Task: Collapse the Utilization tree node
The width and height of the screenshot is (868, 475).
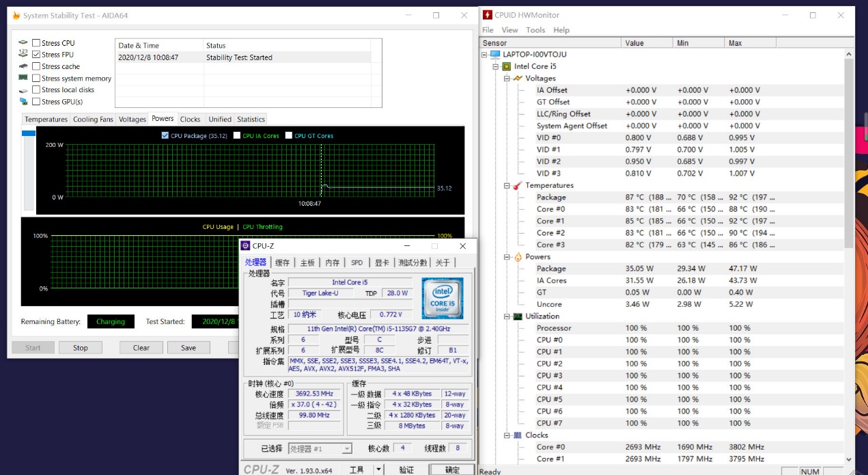Action: (x=507, y=316)
